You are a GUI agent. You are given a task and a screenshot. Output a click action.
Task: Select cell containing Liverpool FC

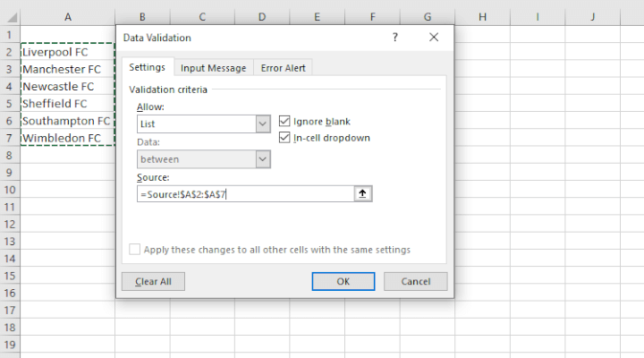(68, 52)
